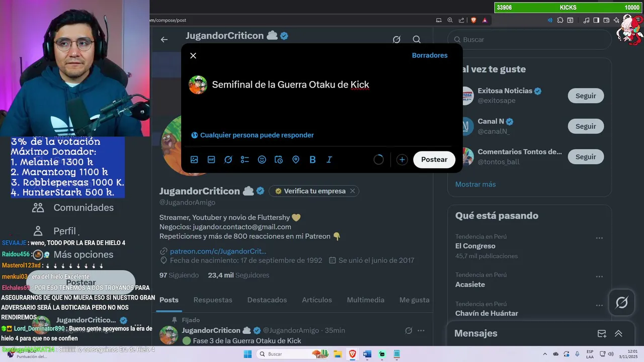
Task: Open Perfil in the sidebar
Action: [x=55, y=231]
